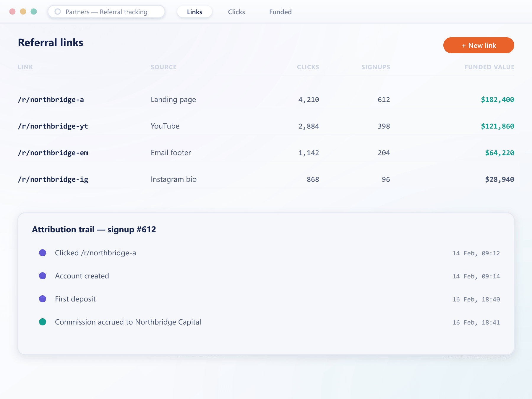This screenshot has width=532, height=399.
Task: Switch to the Links tab
Action: (x=194, y=12)
